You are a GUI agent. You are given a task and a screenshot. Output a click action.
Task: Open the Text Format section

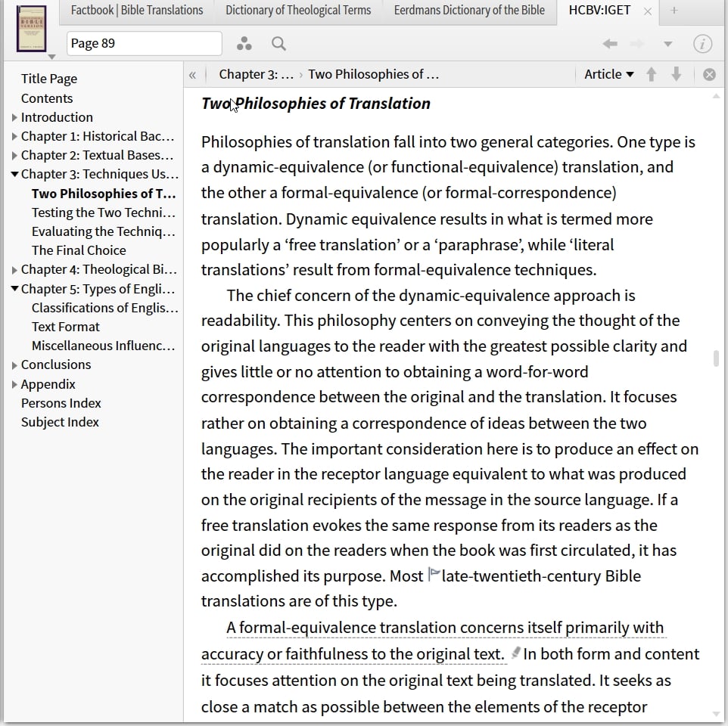[x=66, y=327]
